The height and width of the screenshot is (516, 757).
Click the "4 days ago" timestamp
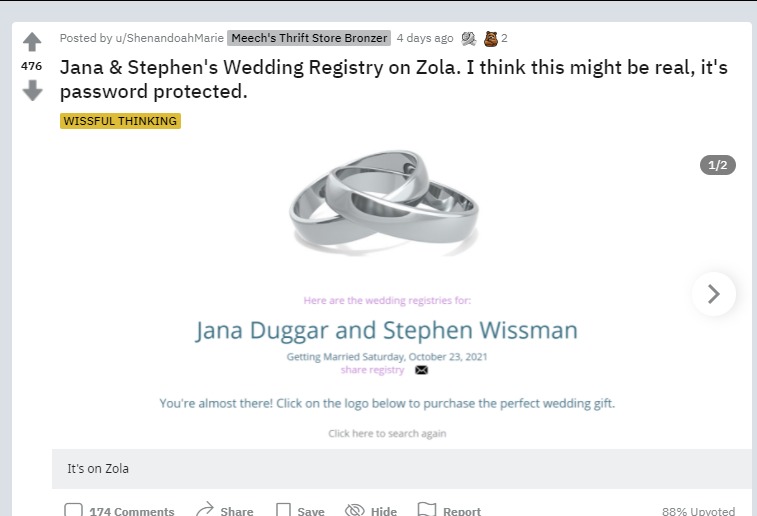(x=424, y=38)
